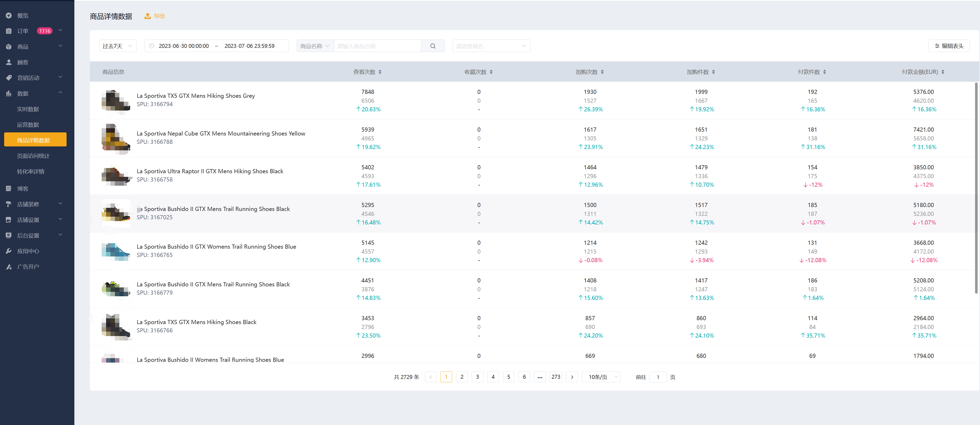Click La Sportiva TXS GTX Black name
The height and width of the screenshot is (425, 980).
[196, 322]
